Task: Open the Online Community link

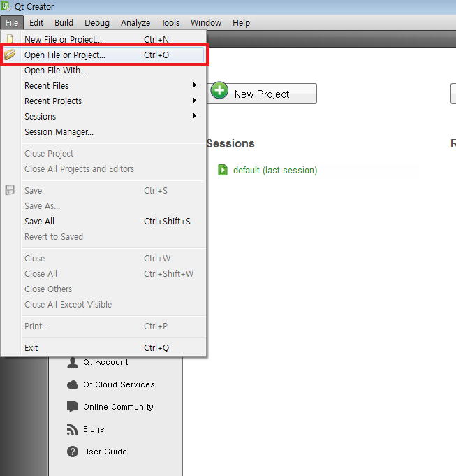Action: point(118,407)
